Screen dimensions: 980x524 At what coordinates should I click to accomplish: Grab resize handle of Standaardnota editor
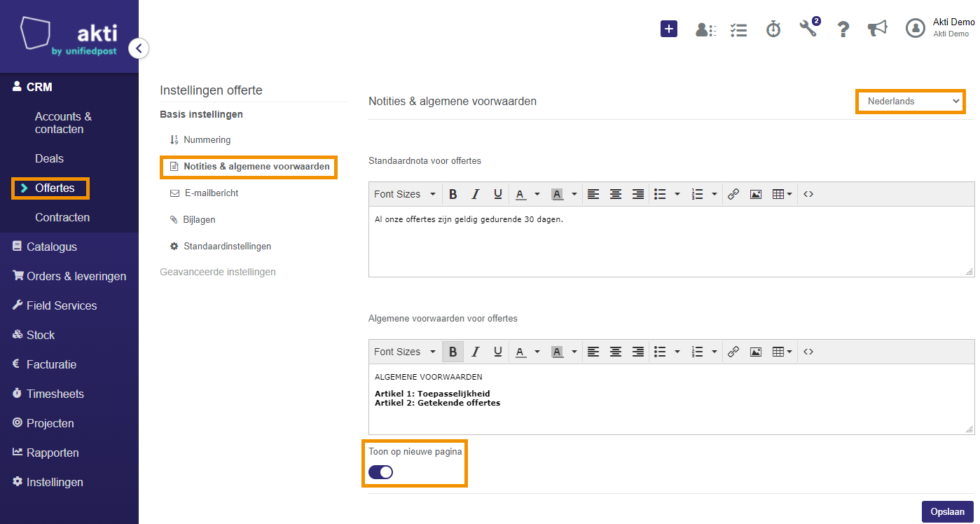tap(969, 272)
